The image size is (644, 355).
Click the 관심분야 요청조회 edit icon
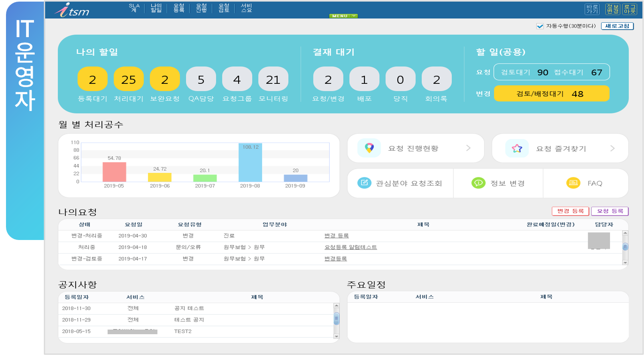tap(364, 183)
